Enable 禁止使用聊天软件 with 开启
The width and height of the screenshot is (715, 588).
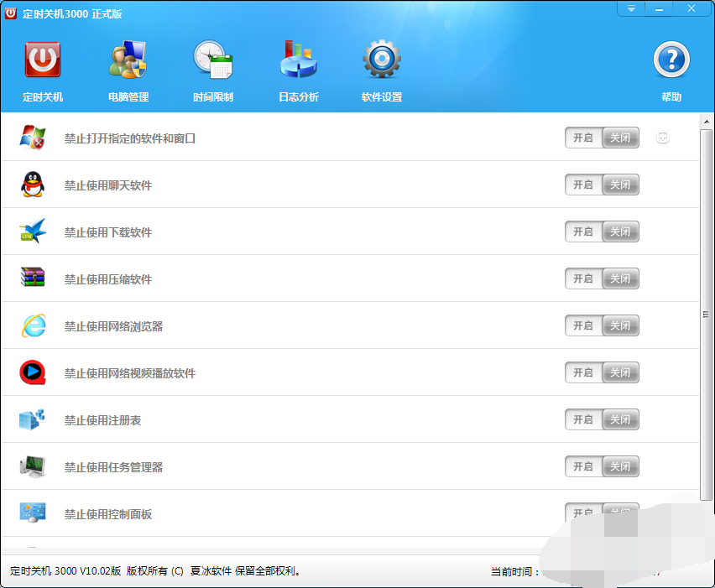(583, 185)
